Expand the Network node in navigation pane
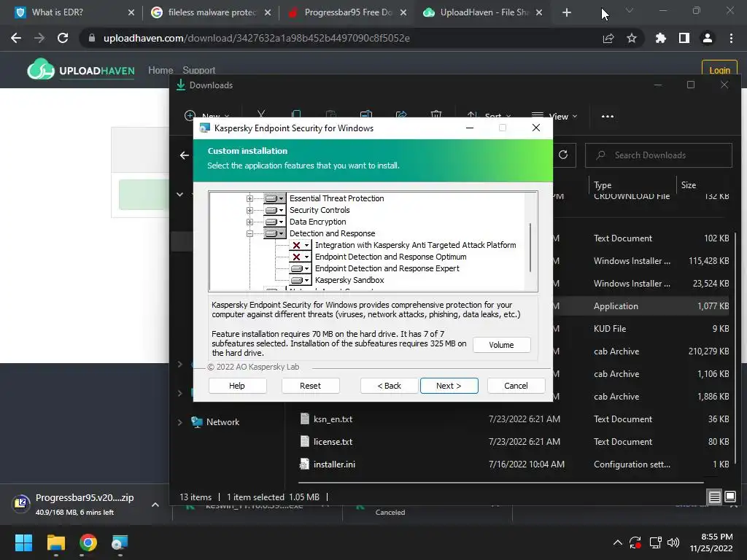Viewport: 747px width, 560px height. [180, 422]
